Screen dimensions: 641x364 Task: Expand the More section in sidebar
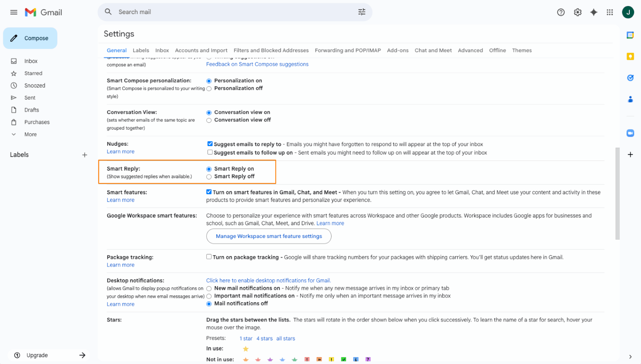pos(30,134)
